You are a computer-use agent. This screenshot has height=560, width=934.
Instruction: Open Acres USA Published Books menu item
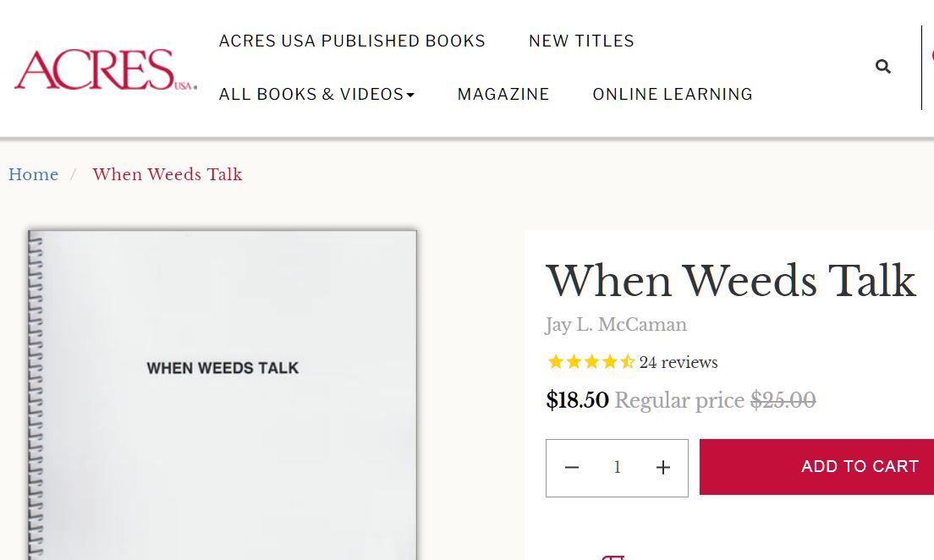[352, 41]
